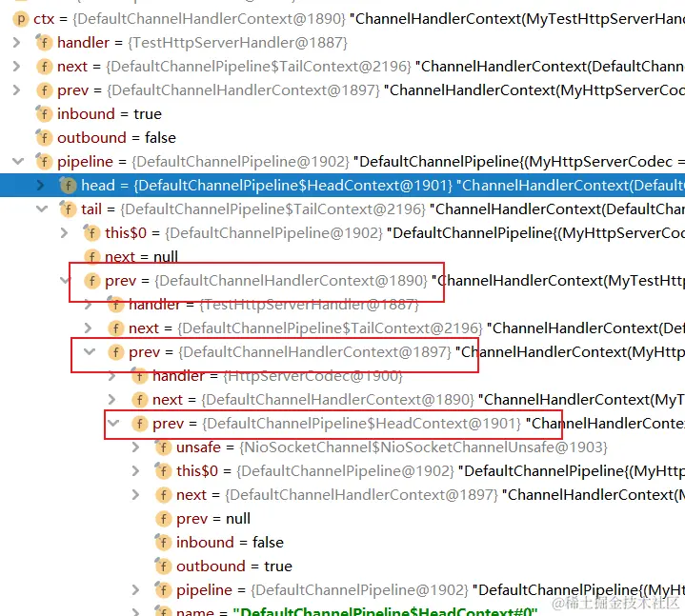Collapse the expanded pipeline node under ctx

point(18,162)
